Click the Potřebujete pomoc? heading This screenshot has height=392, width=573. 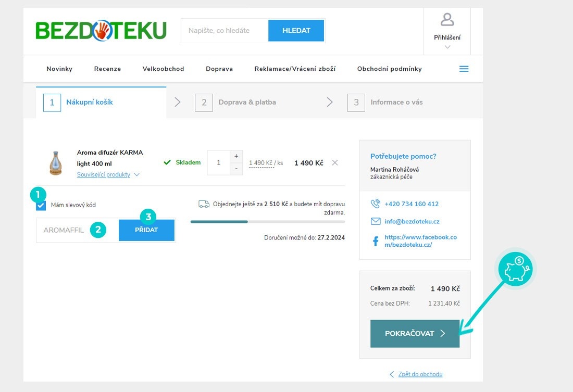pos(403,156)
